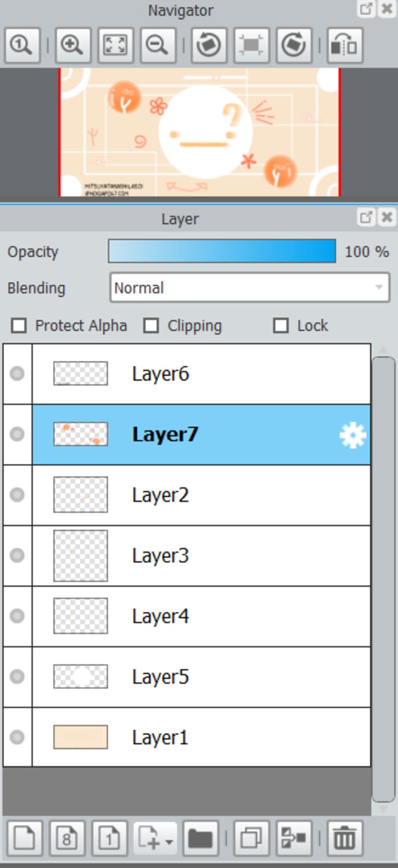Click the zoom in magnifier icon

[73, 45]
